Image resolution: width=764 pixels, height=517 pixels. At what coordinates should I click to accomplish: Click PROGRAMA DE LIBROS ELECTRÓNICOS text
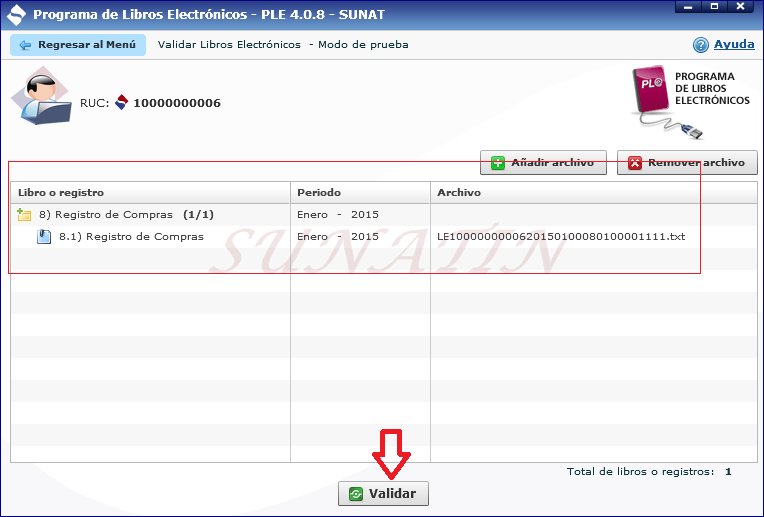pos(712,89)
